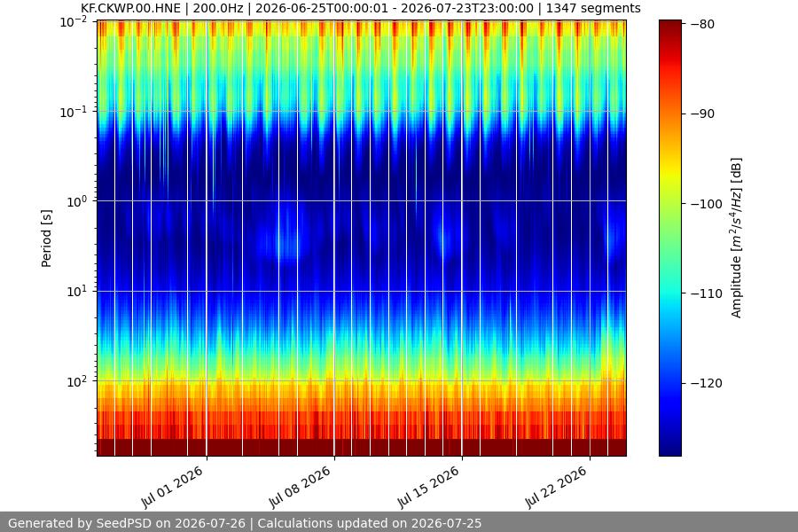This screenshot has width=798, height=532.
Task: Click the 'Period [s]' axis label
Action: pyautogui.click(x=46, y=239)
